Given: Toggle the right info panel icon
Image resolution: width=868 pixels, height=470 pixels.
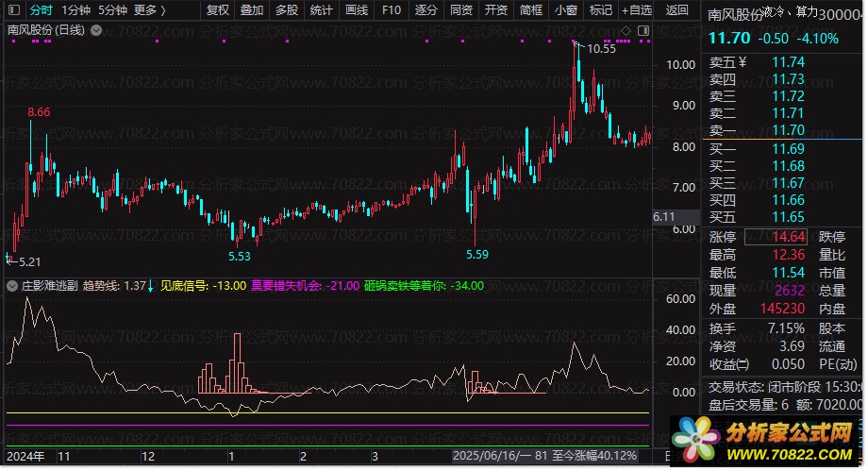Looking at the screenshot, I should tap(643, 30).
